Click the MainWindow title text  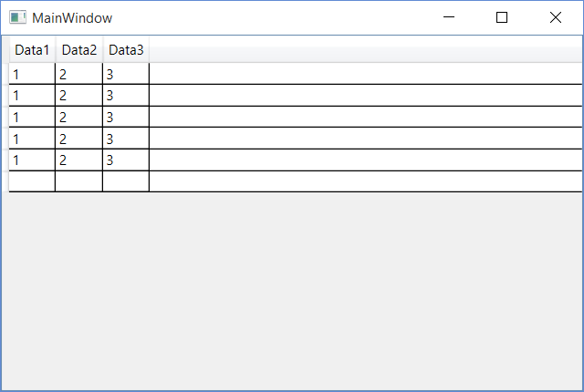pos(72,17)
